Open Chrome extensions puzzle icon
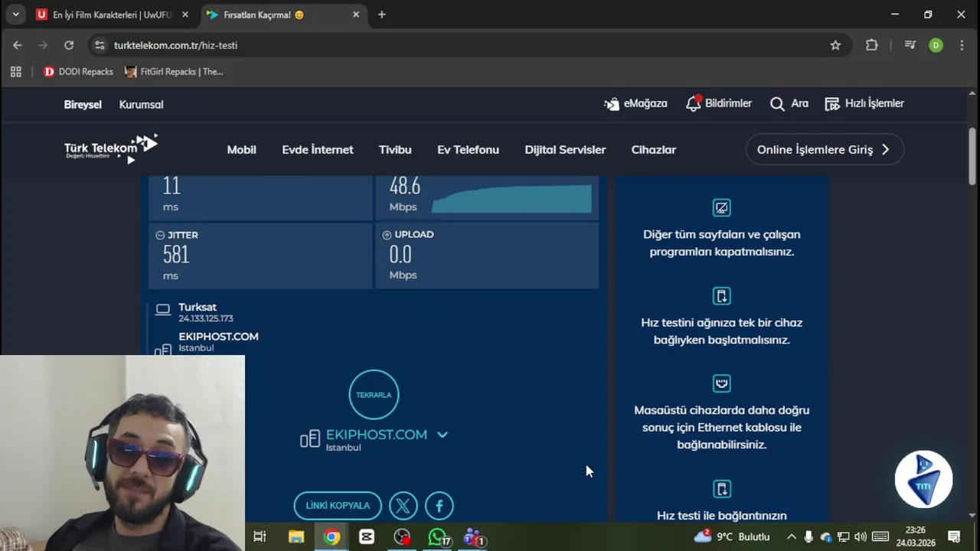This screenshot has width=980, height=551. tap(871, 45)
